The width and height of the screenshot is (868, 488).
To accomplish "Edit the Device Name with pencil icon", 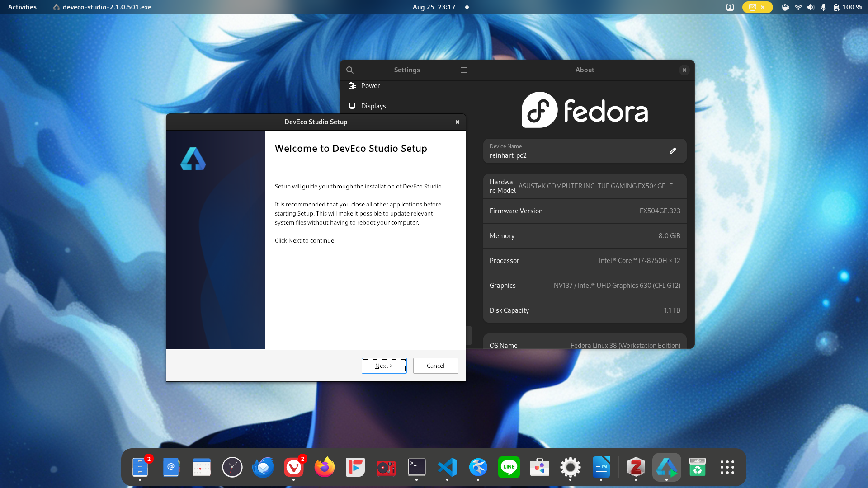I will (x=673, y=151).
